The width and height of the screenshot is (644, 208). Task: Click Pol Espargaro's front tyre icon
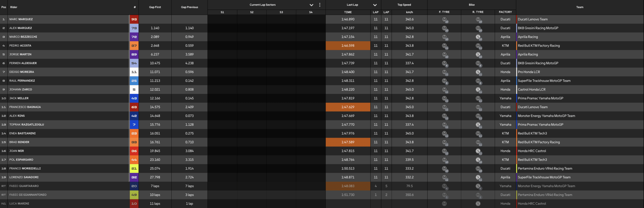(x=444, y=160)
